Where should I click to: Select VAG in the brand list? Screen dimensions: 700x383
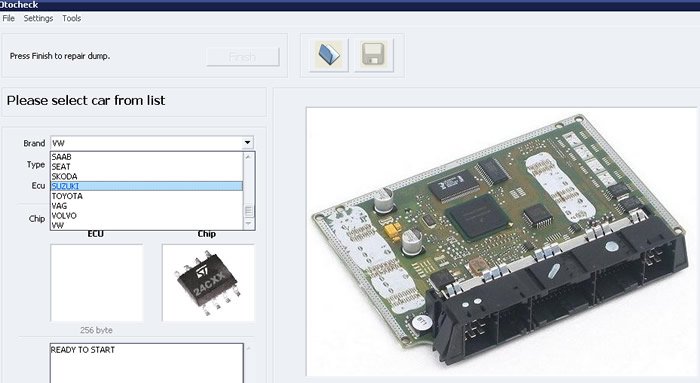[147, 206]
